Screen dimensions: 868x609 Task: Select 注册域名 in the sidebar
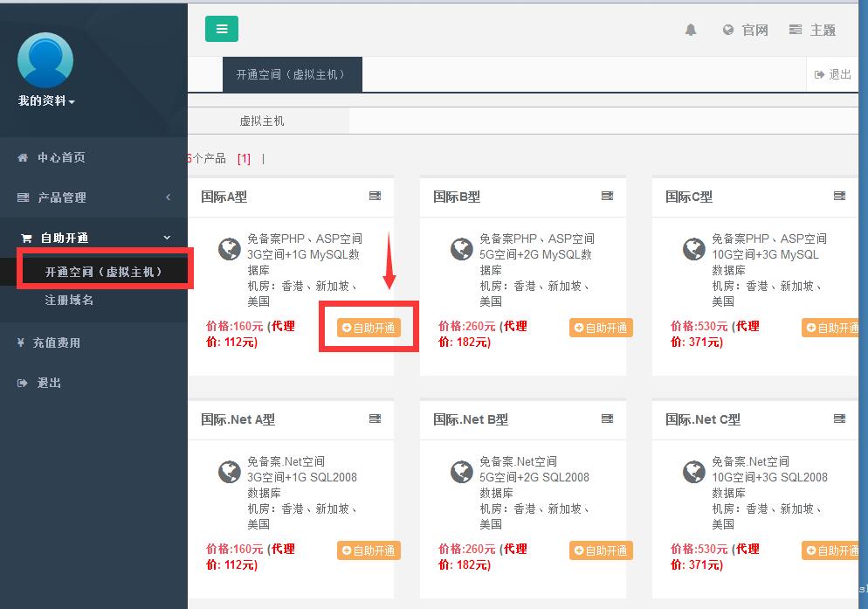(x=69, y=301)
